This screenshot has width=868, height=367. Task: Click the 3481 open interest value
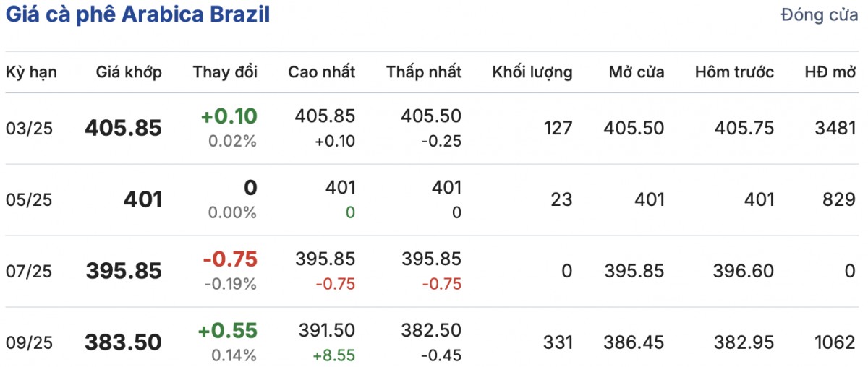tap(834, 129)
